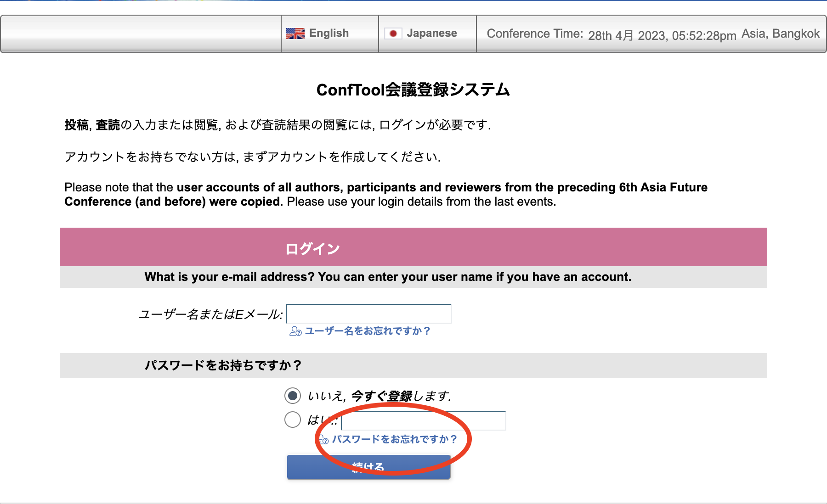Focus the password input field
Image resolution: width=827 pixels, height=504 pixels.
(424, 420)
